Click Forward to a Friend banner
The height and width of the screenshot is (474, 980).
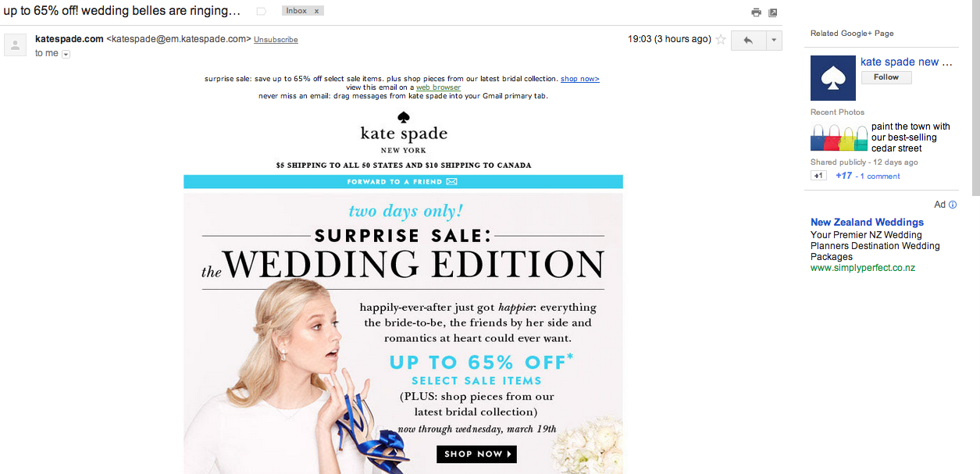403,182
